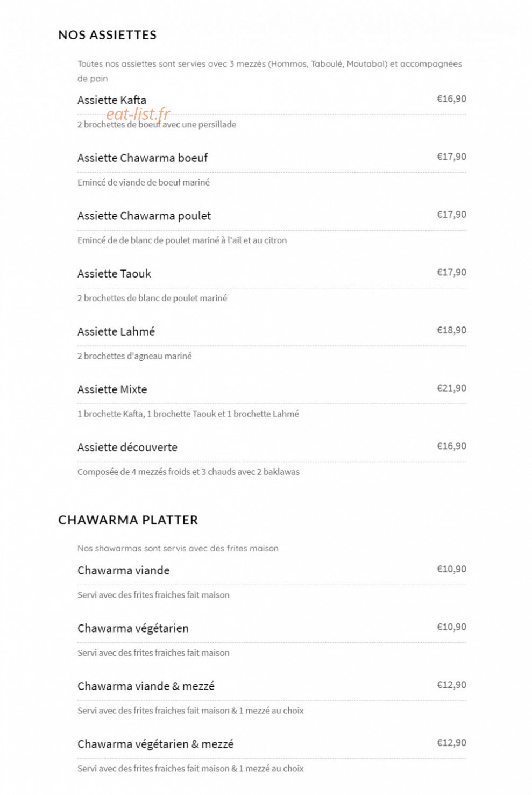This screenshot has width=532, height=795.
Task: Choose the Assiette Taouk dish
Action: coord(114,274)
